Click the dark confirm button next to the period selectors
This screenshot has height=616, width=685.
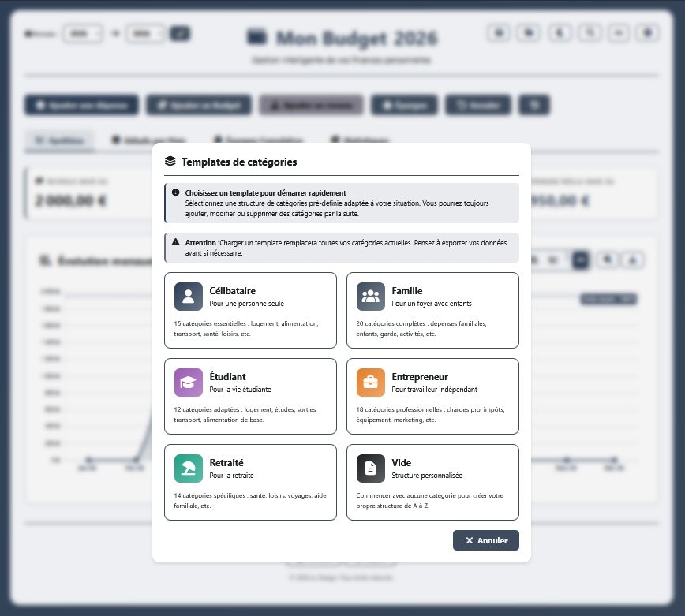pos(178,33)
